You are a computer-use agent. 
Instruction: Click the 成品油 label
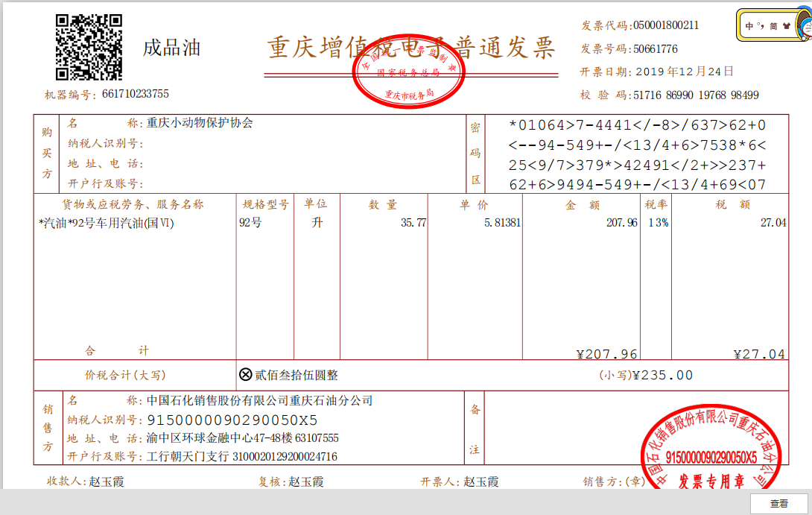171,48
